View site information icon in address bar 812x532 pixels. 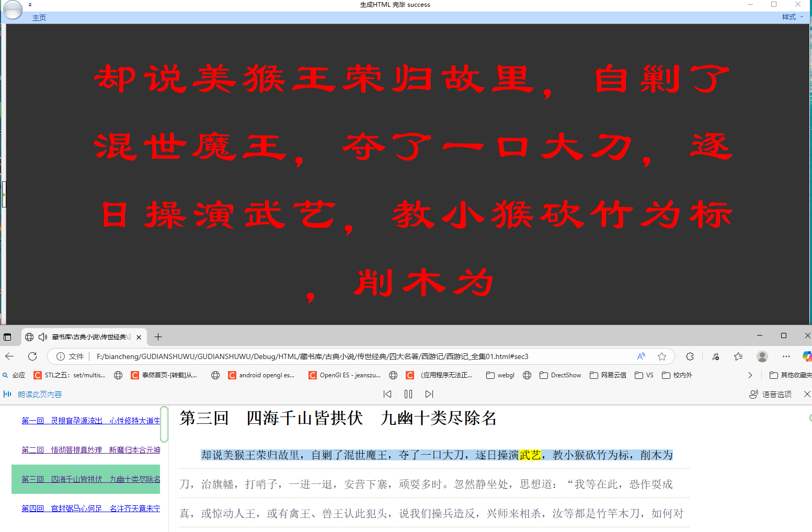61,356
